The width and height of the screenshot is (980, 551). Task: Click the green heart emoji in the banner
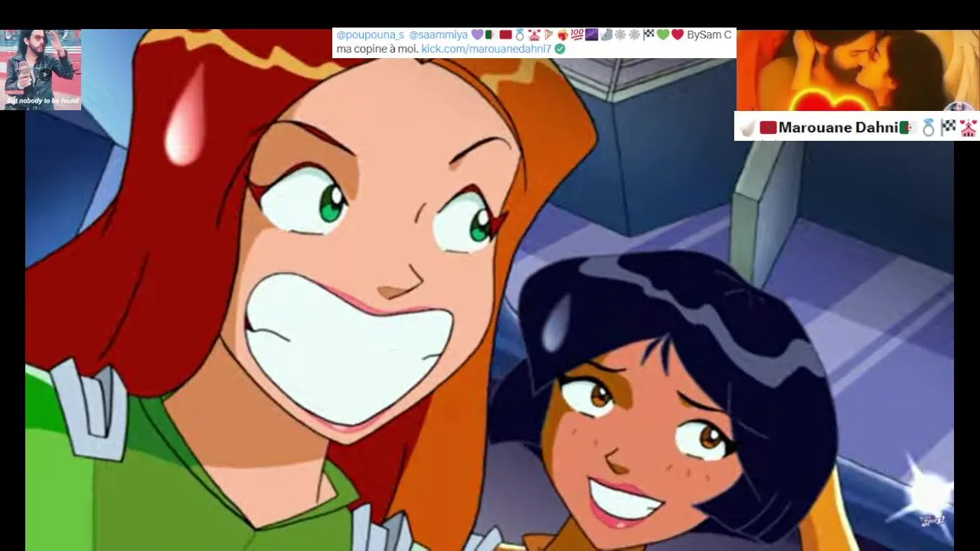coord(663,34)
